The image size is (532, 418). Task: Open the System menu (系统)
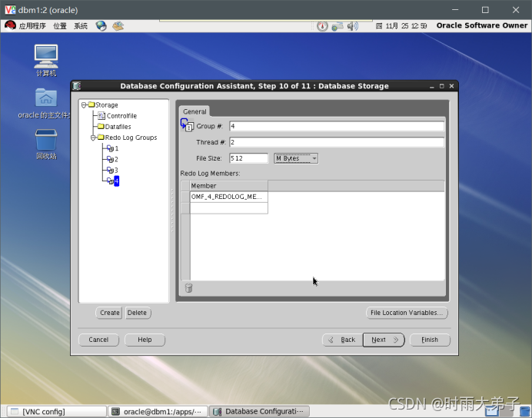pos(81,26)
